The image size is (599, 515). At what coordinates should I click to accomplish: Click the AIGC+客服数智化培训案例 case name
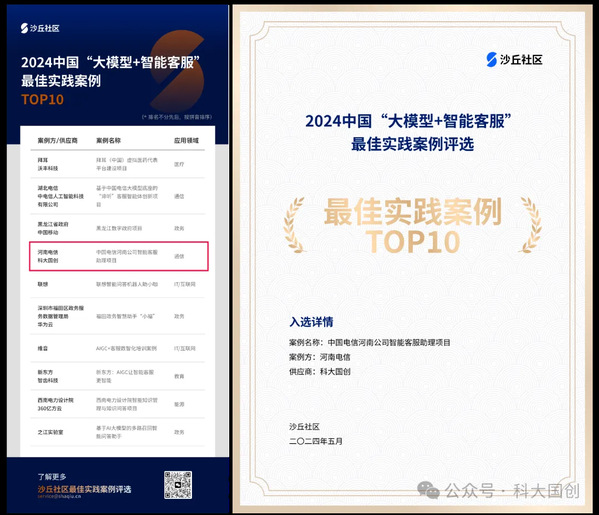(x=126, y=348)
